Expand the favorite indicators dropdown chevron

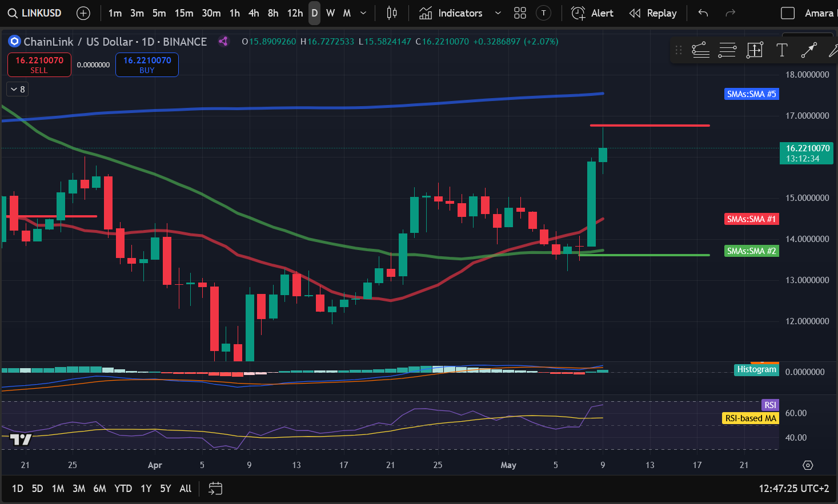(x=498, y=13)
